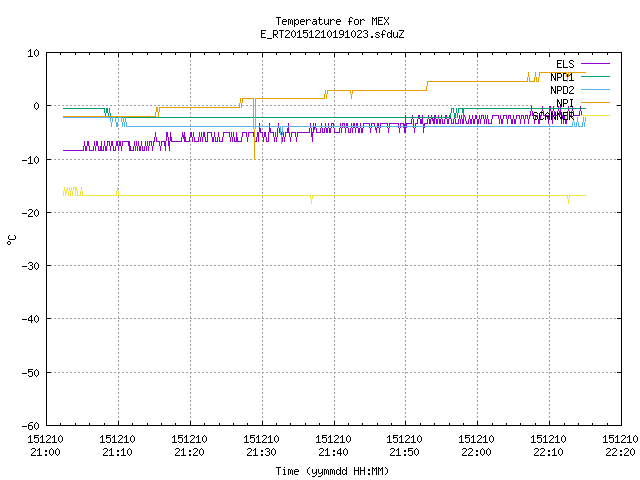Click the x-axis tick label 22:00

476,452
